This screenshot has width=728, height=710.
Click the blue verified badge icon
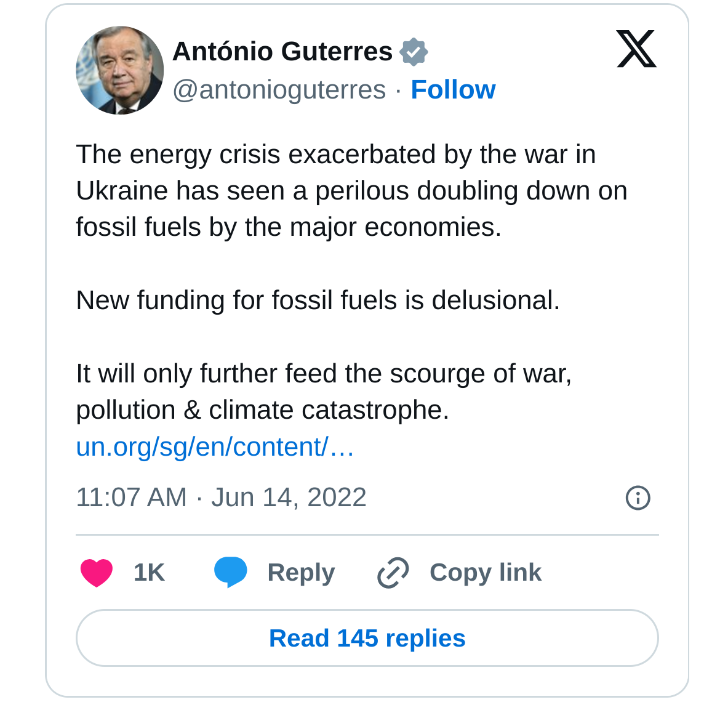click(414, 52)
